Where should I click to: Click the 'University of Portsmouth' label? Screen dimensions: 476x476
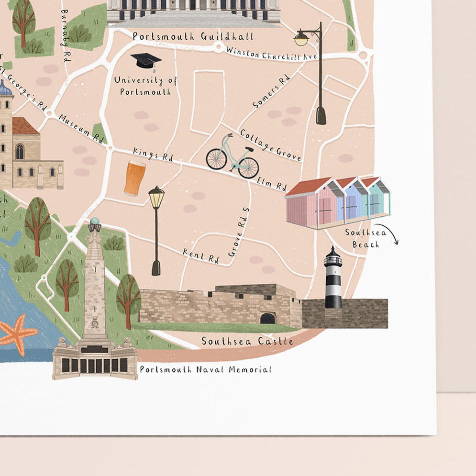tap(146, 86)
